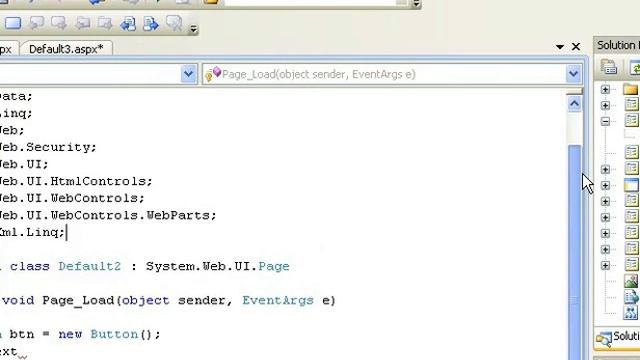Select the window-style file icon in the tree
The image size is (640, 360).
tap(631, 185)
